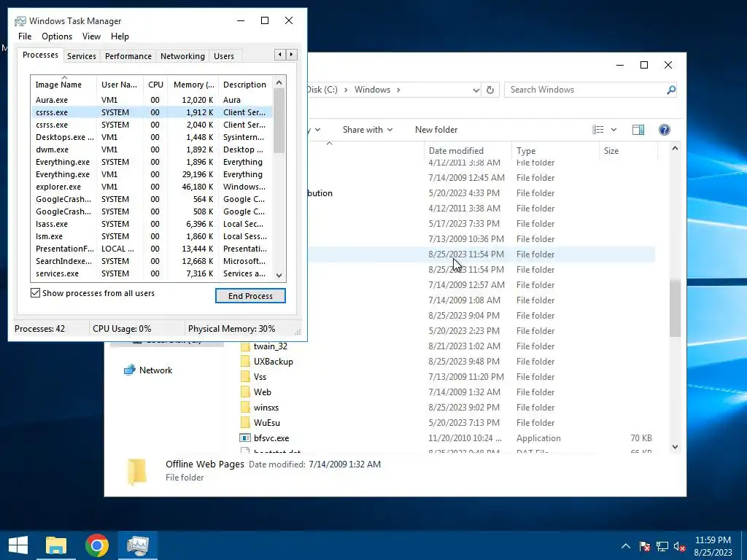This screenshot has width=747, height=560.
Task: Toggle the Explorer preview pane icon
Action: click(638, 130)
